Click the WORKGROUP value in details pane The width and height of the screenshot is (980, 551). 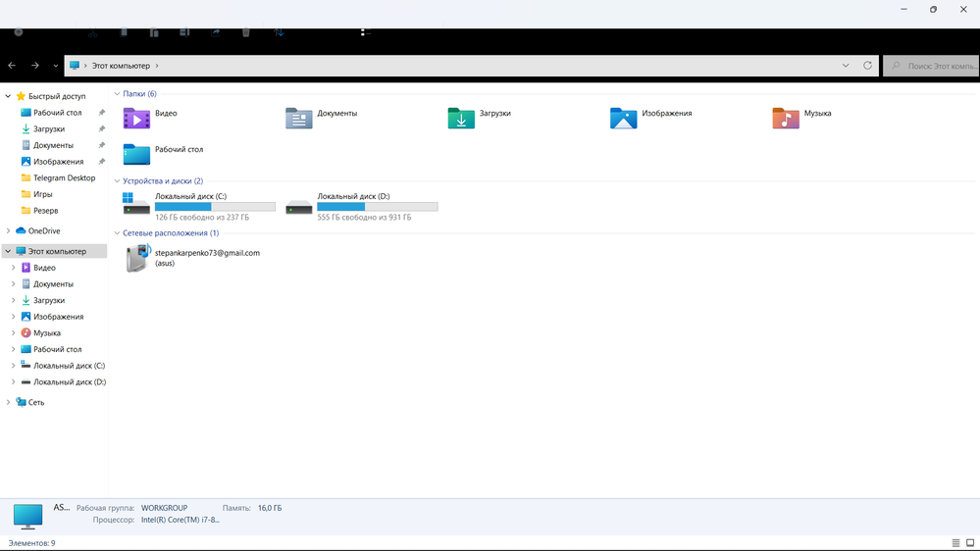tap(165, 508)
